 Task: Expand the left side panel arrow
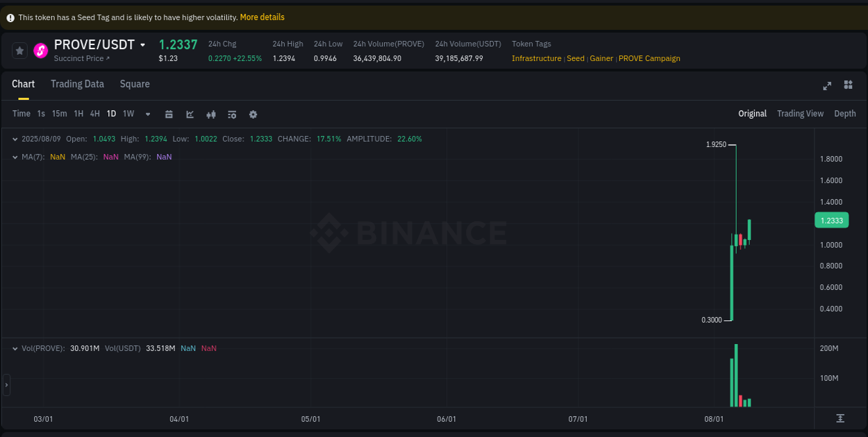6,384
